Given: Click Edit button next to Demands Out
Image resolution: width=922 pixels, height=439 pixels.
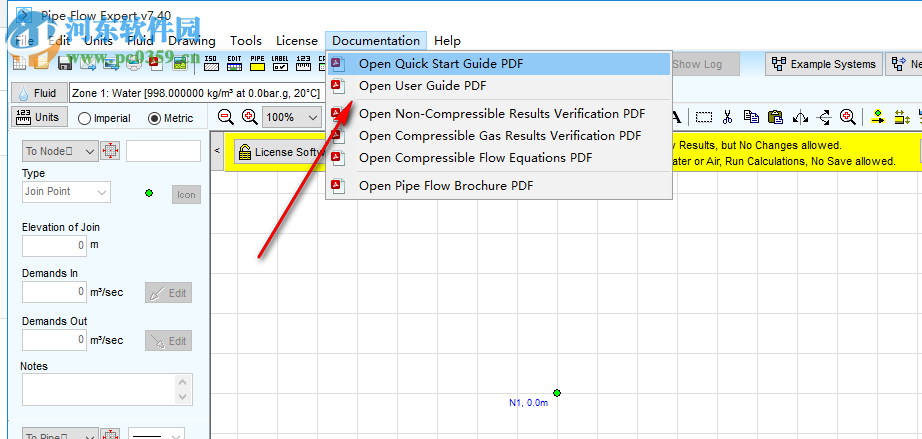Looking at the screenshot, I should [x=168, y=340].
